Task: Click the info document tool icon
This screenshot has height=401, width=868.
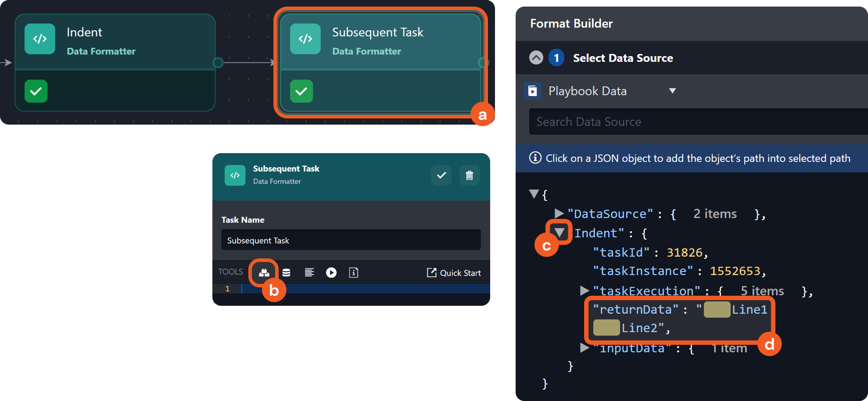Action: (x=354, y=272)
